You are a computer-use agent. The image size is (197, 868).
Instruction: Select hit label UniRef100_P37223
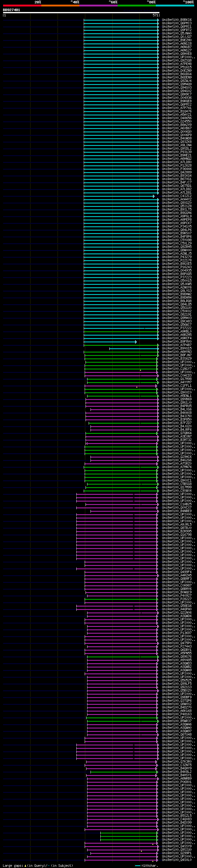click(177, 277)
